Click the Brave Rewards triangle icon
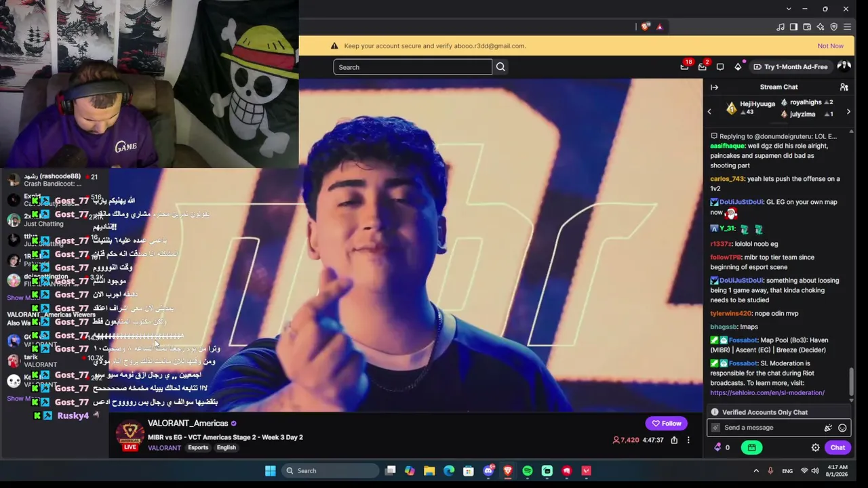Viewport: 868px width, 488px height. pos(659,26)
